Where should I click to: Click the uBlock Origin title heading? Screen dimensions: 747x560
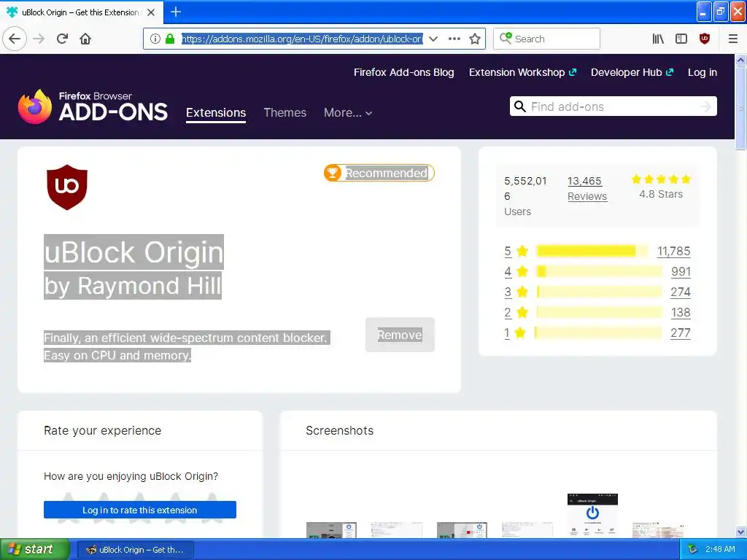point(134,252)
